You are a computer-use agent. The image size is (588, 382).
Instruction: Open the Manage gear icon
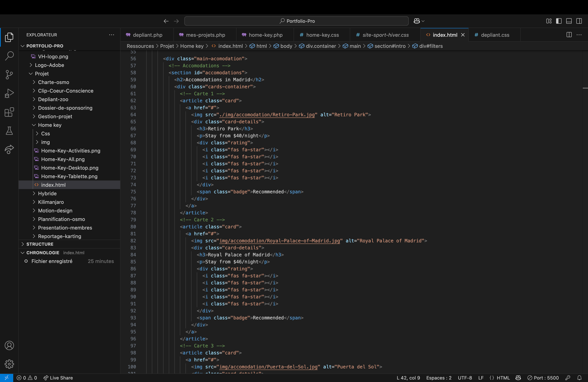[9, 364]
